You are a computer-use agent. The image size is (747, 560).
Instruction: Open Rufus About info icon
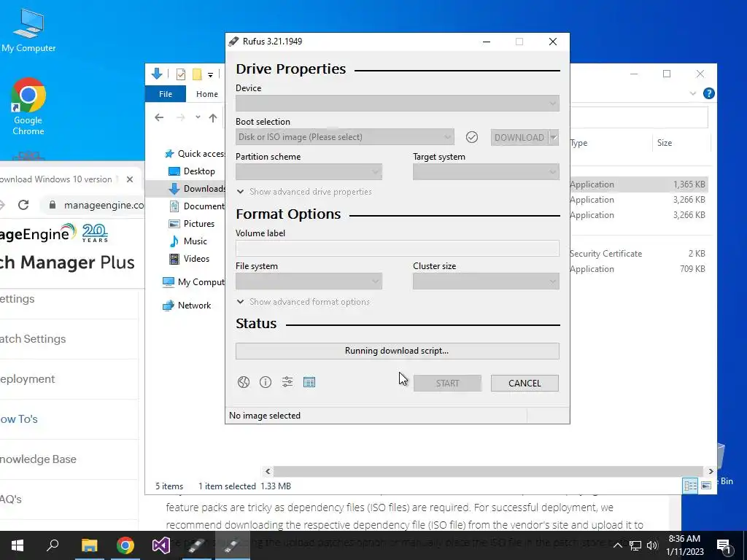[x=266, y=382]
